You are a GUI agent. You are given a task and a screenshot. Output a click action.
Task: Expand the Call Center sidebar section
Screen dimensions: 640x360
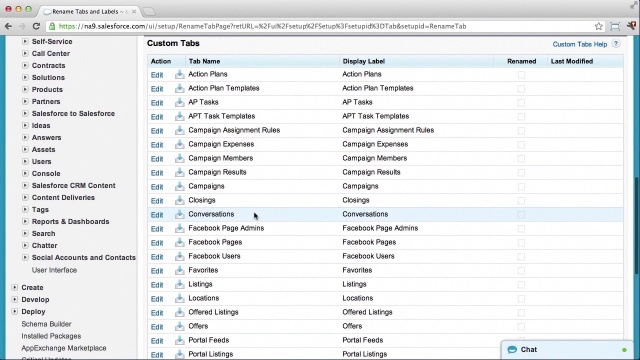[25, 53]
